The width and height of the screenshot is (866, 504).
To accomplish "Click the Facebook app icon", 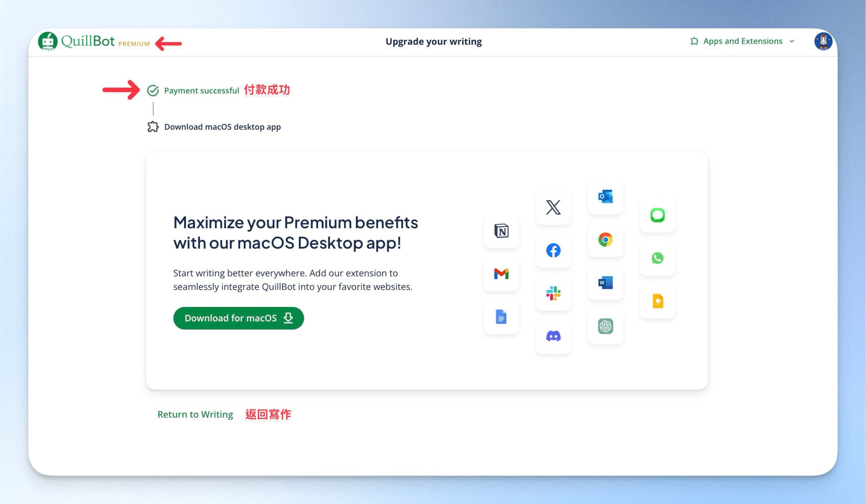I will [x=553, y=250].
